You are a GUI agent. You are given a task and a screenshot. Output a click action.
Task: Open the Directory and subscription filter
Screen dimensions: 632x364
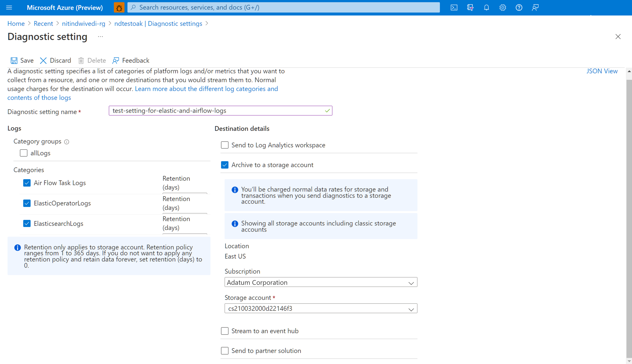470,7
